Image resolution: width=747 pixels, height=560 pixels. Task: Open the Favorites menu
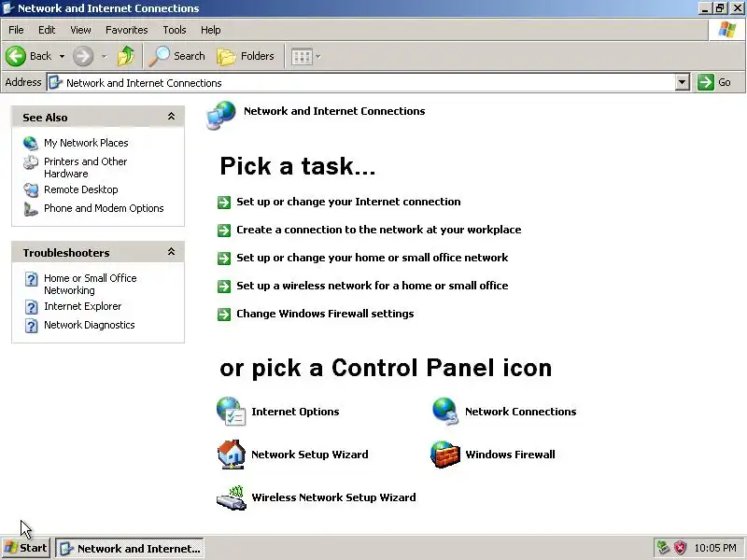(127, 30)
